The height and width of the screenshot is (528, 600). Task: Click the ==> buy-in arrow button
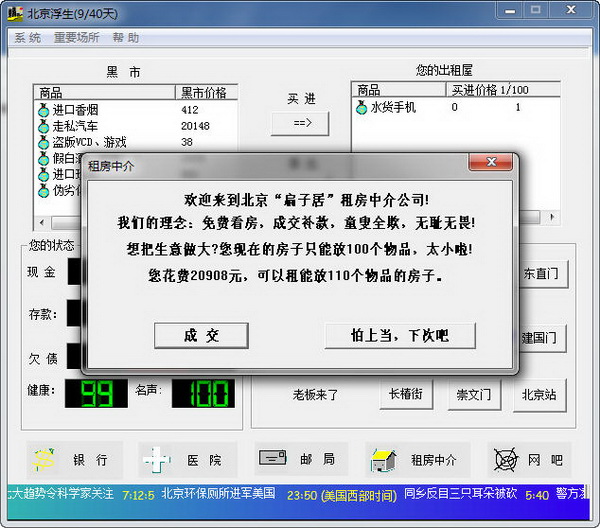pos(301,122)
